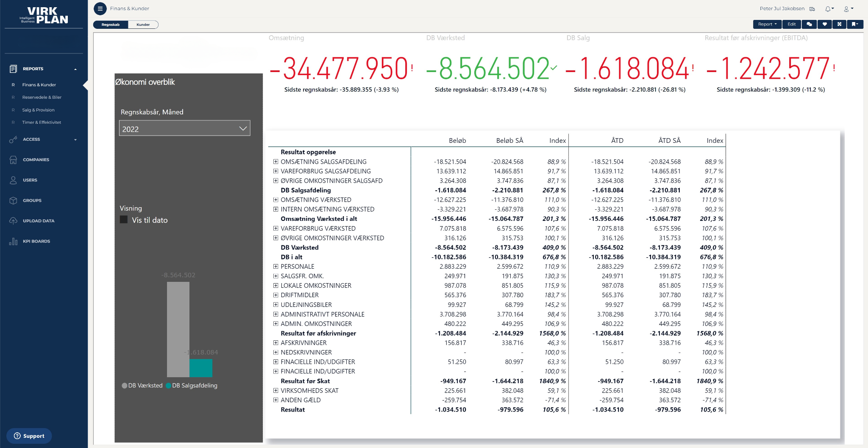
Task: Click the Support question mark icon
Action: pos(17,436)
